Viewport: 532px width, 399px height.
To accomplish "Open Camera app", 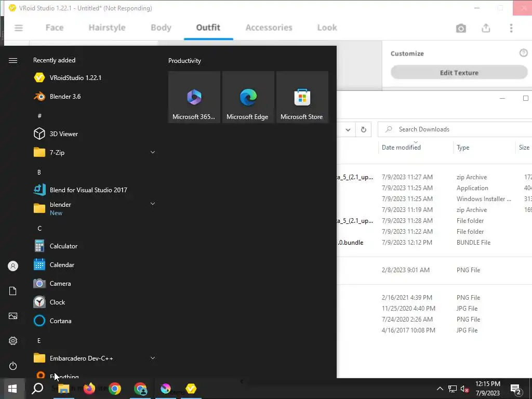I will tap(95, 283).
